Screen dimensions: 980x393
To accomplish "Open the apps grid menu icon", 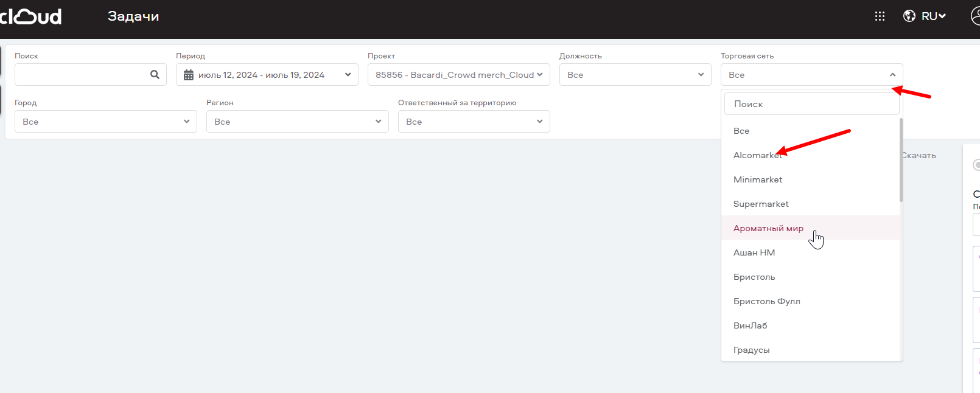I will click(x=880, y=16).
